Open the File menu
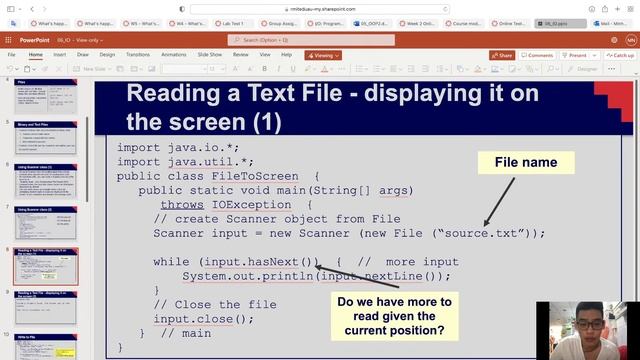This screenshot has height=360, width=640. pyautogui.click(x=11, y=55)
